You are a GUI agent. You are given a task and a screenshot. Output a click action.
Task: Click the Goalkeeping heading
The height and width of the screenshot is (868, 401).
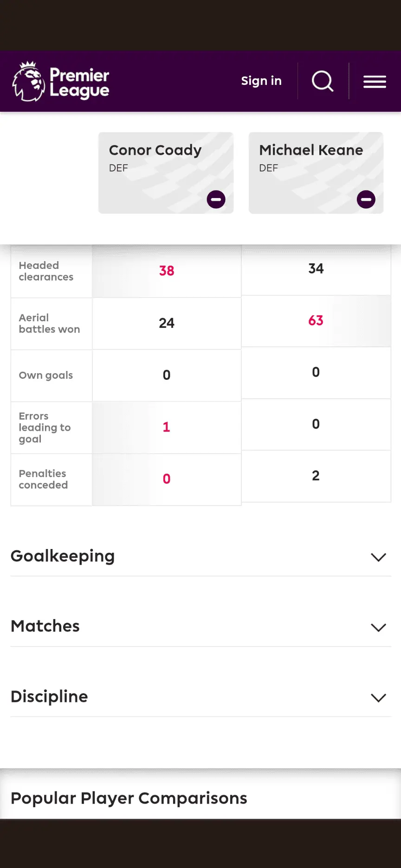[63, 556]
